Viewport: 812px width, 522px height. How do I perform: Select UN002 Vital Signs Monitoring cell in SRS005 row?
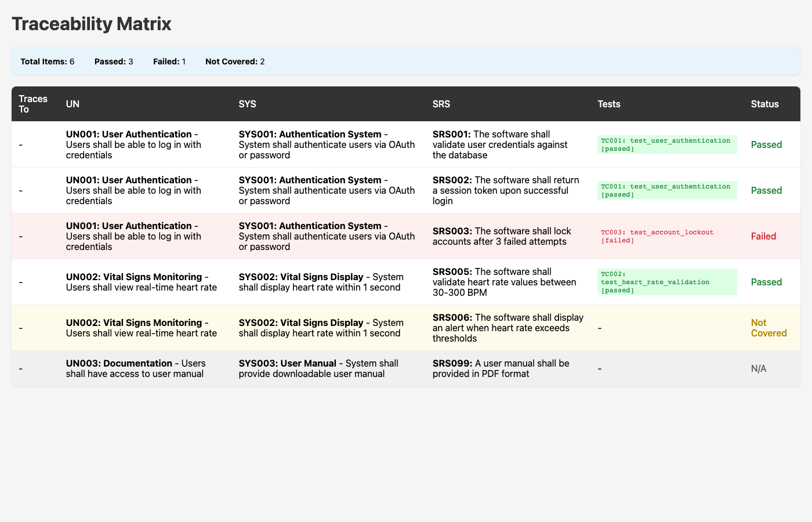tap(146, 282)
